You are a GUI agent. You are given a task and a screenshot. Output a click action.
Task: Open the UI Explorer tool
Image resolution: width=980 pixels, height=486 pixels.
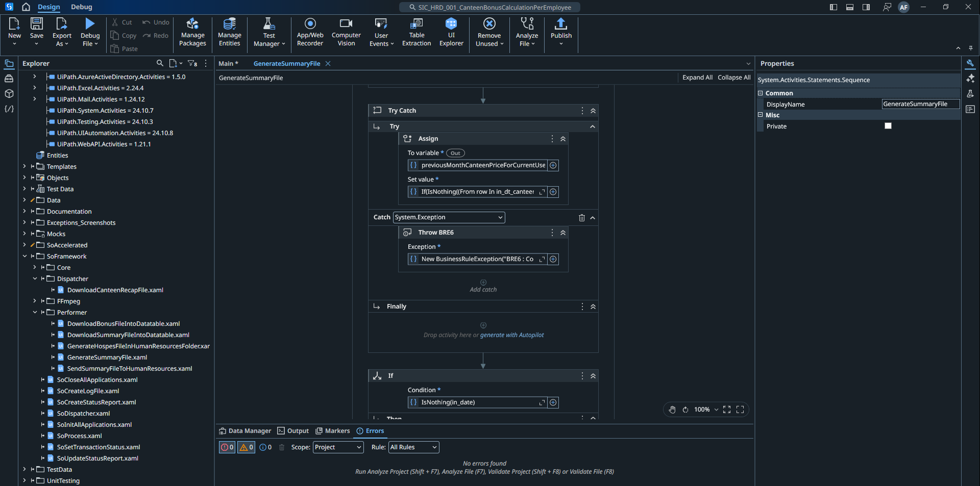point(451,32)
